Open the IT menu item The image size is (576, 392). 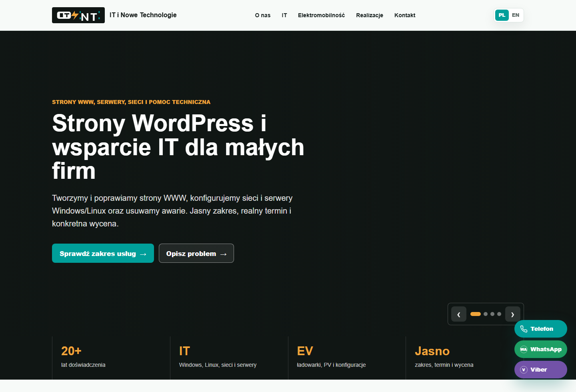pyautogui.click(x=284, y=15)
